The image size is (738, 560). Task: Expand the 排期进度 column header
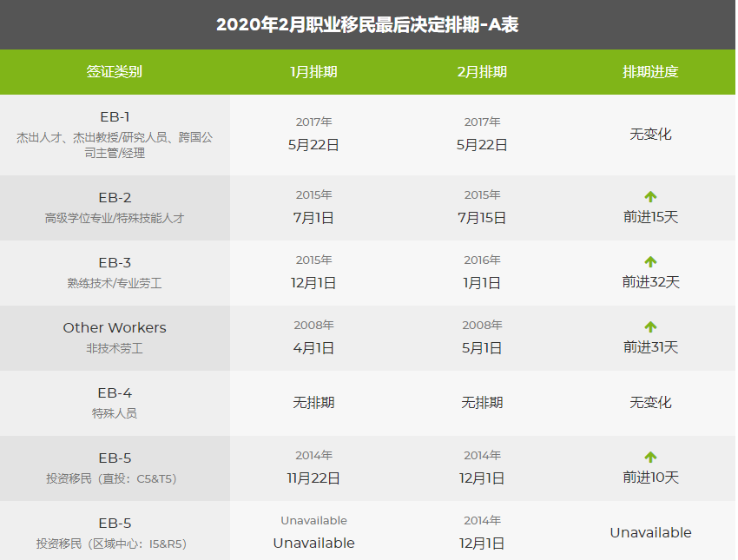pyautogui.click(x=650, y=72)
